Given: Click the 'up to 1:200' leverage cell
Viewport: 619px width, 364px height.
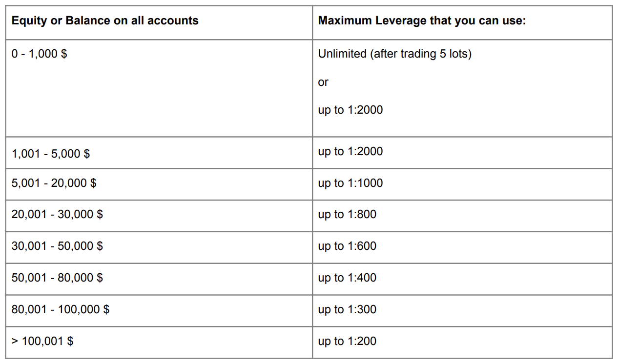Looking at the screenshot, I should (x=347, y=341).
